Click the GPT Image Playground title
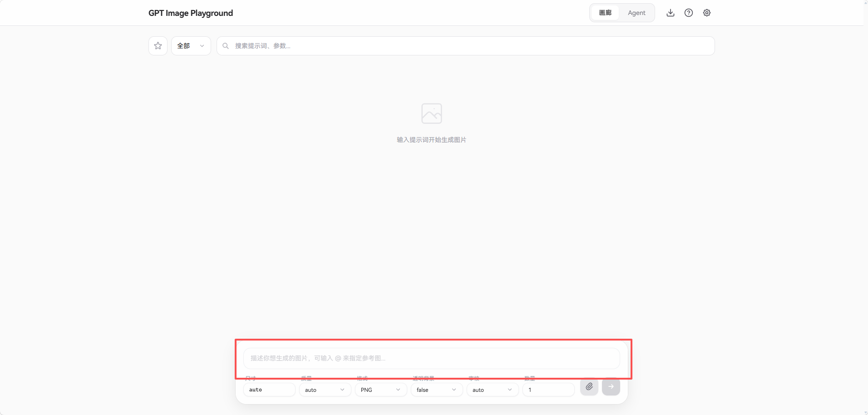Screen dimensions: 868x415 pyautogui.click(x=191, y=13)
